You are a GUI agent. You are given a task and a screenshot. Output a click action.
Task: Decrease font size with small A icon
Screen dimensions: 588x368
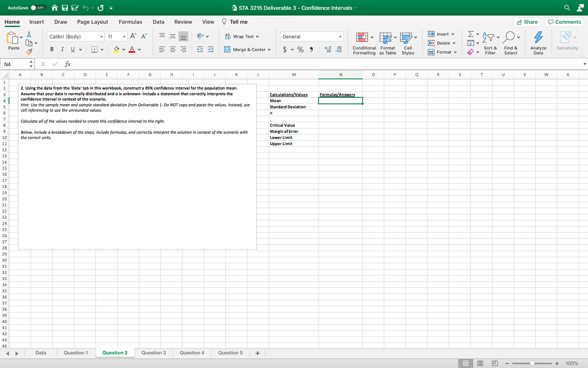(x=144, y=36)
